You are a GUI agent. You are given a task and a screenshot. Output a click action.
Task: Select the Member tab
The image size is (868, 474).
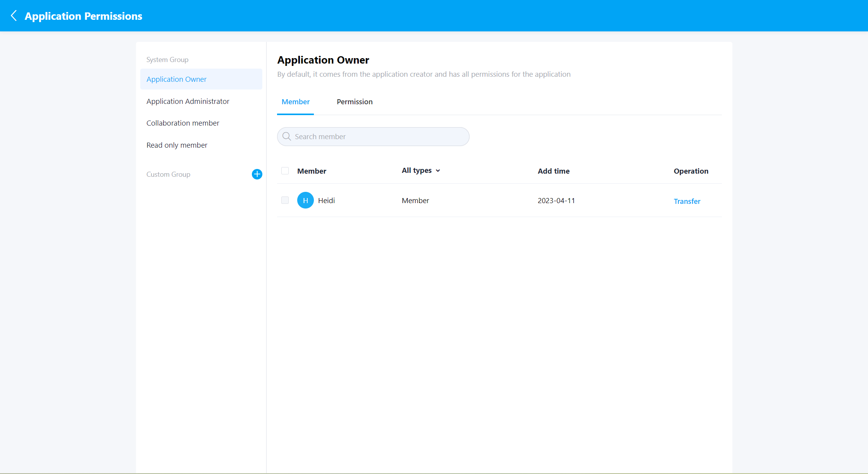(x=296, y=102)
